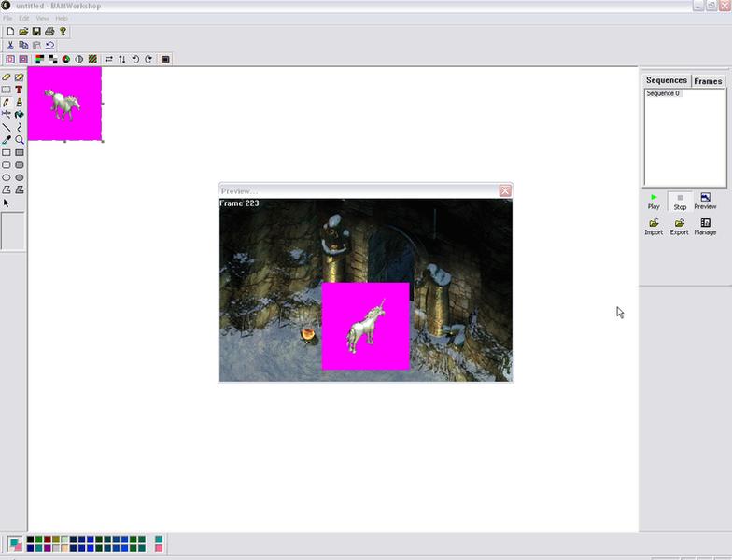Flip horizontally with the left-right arrows icon
732x560 pixels.
pos(108,60)
